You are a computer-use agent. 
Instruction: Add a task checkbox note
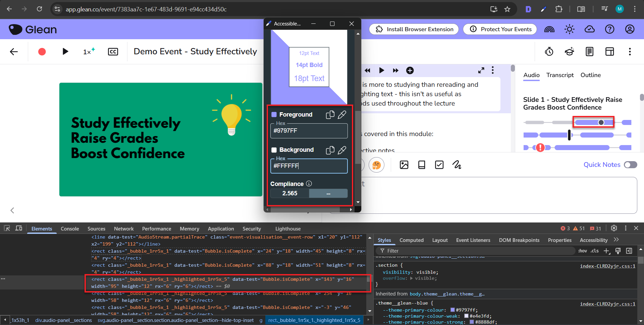pyautogui.click(x=439, y=165)
